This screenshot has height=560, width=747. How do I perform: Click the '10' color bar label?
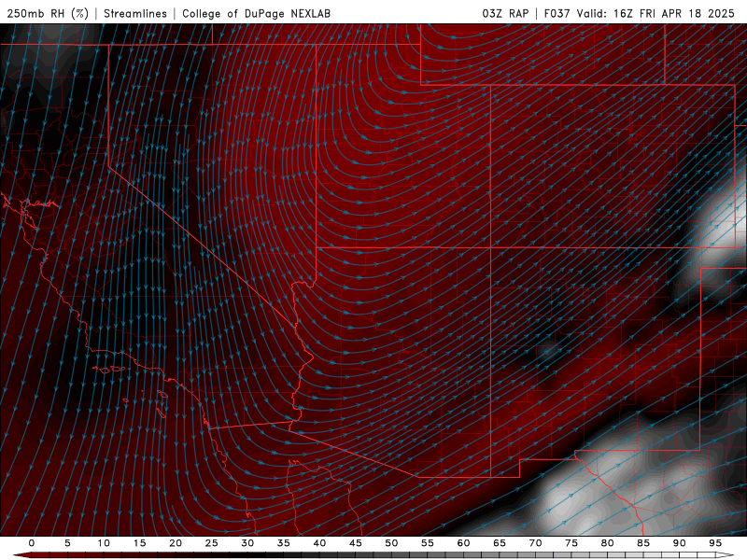[x=104, y=543]
